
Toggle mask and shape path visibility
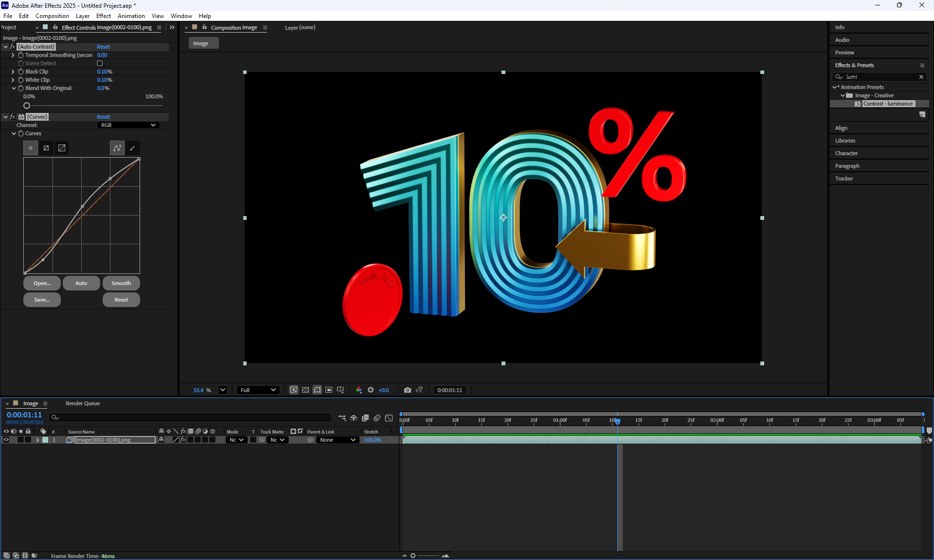coord(317,390)
